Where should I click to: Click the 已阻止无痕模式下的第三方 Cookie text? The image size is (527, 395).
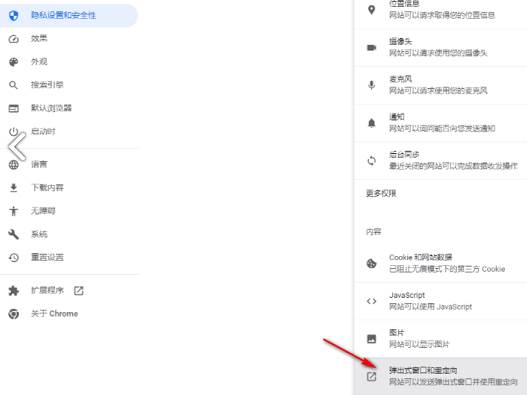click(447, 269)
